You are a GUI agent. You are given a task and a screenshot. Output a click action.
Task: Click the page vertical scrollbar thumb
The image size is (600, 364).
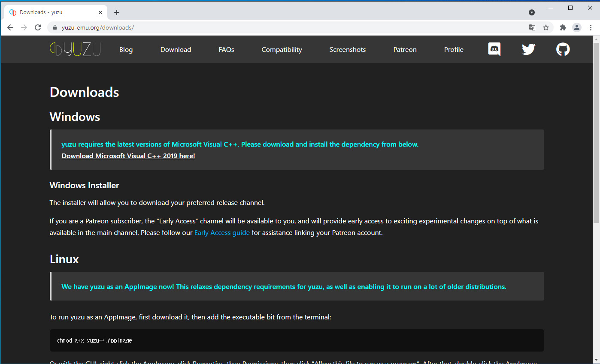(x=596, y=133)
